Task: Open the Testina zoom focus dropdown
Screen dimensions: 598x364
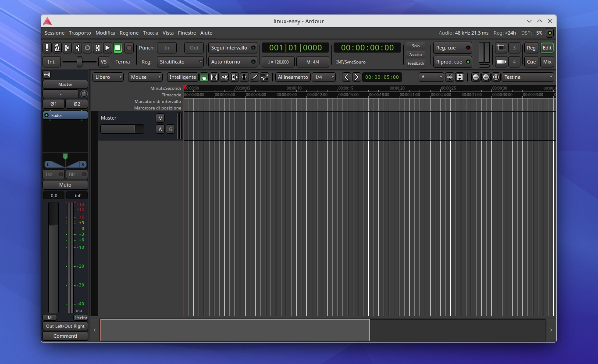Action: point(528,77)
